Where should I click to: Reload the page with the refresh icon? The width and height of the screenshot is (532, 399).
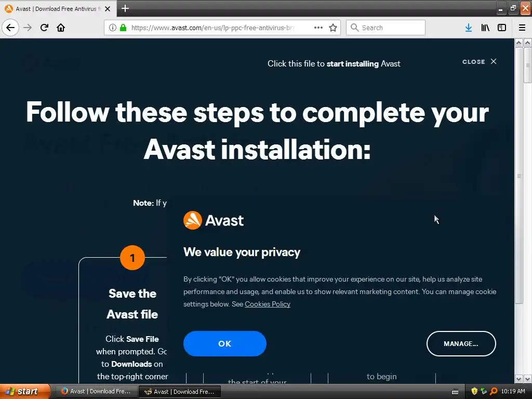click(x=44, y=28)
